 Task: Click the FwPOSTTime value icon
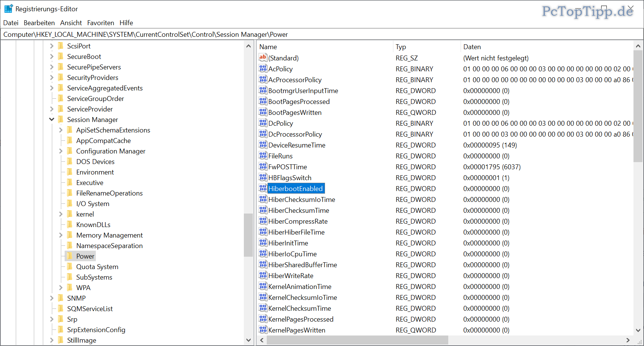coord(263,167)
